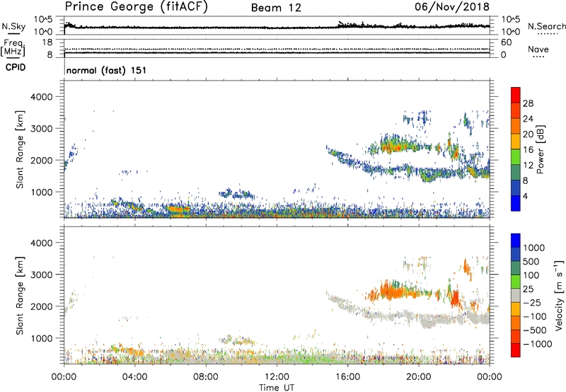Click the '3000' tick on the velocity panel range axis

tap(41, 275)
